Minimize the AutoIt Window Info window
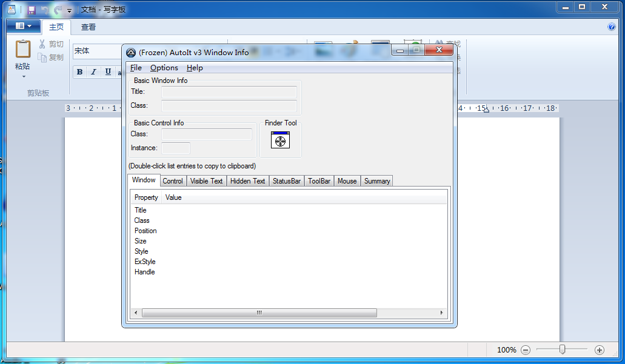625x364 pixels. coord(399,51)
